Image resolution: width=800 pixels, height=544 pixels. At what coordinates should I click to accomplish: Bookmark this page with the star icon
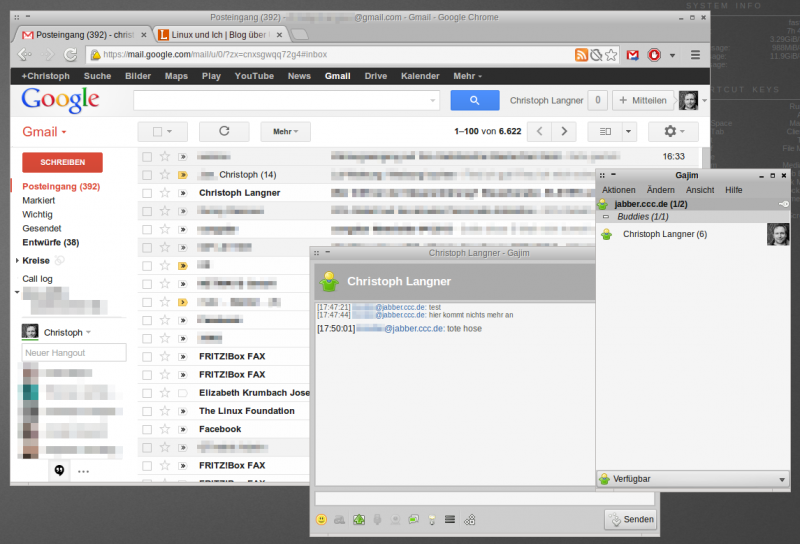pyautogui.click(x=611, y=55)
